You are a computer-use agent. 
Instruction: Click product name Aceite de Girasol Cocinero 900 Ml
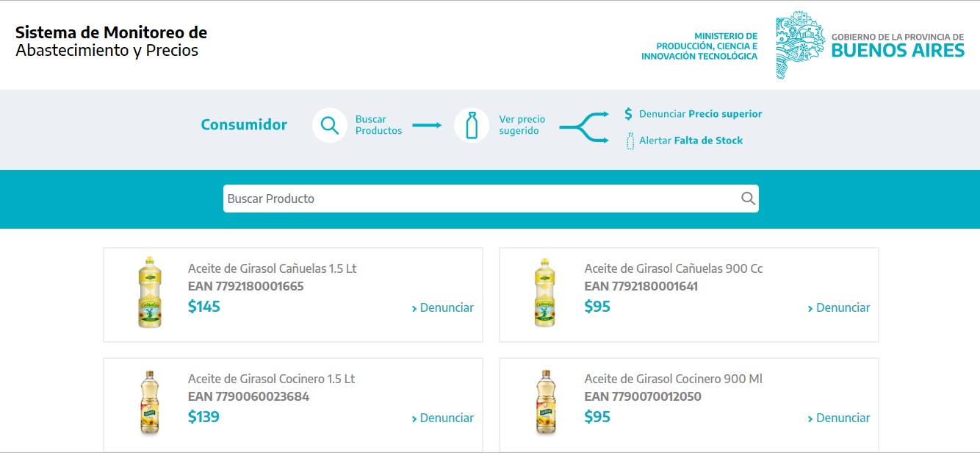click(673, 379)
